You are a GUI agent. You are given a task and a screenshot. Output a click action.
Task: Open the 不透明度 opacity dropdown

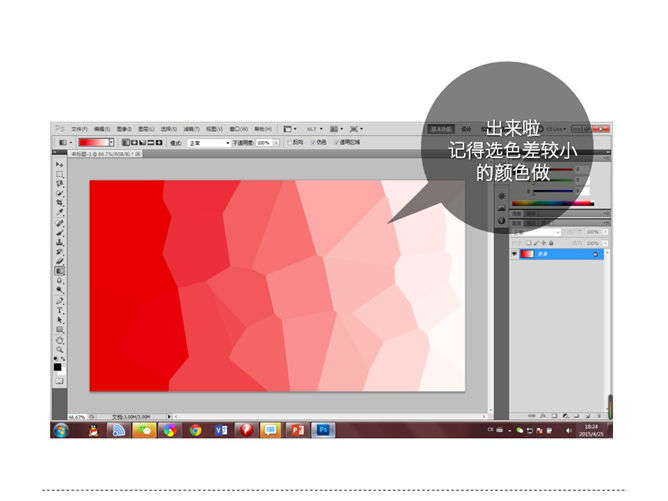pyautogui.click(x=277, y=143)
